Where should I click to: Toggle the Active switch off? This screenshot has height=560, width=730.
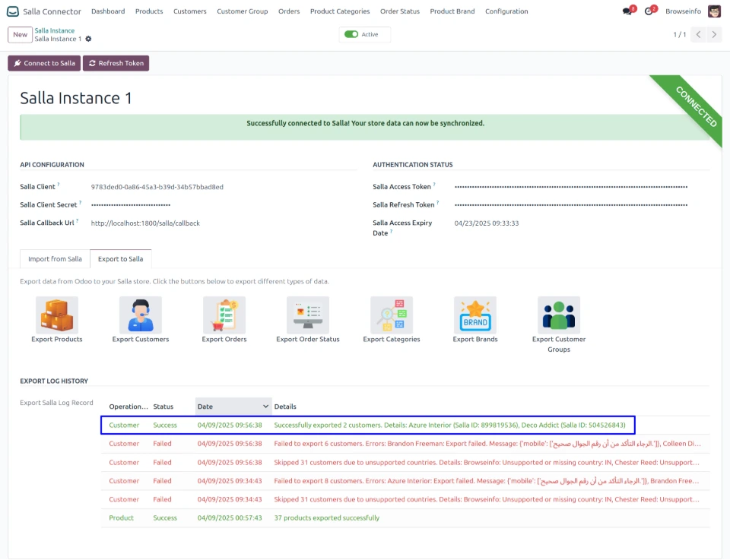coord(351,34)
